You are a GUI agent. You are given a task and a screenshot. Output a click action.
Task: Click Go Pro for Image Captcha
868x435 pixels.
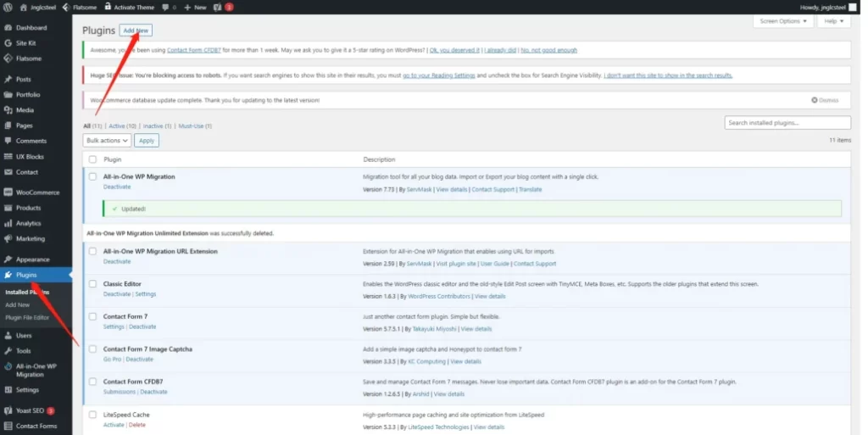pyautogui.click(x=112, y=360)
